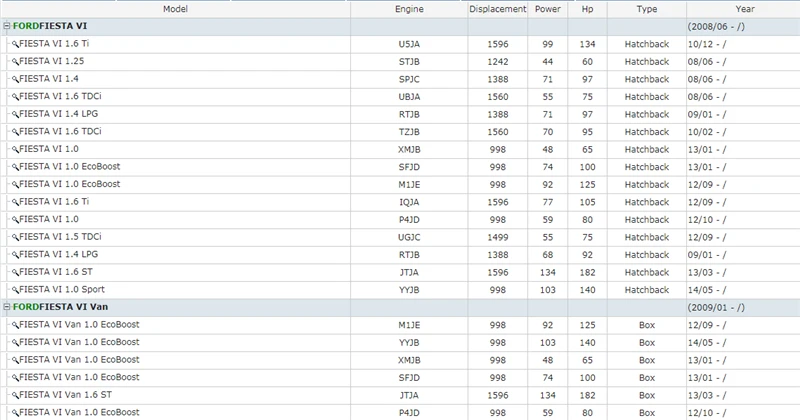Click magnifier for FIESTA VI 1.4 LPG 68 kW
800x420 pixels.
(x=15, y=255)
